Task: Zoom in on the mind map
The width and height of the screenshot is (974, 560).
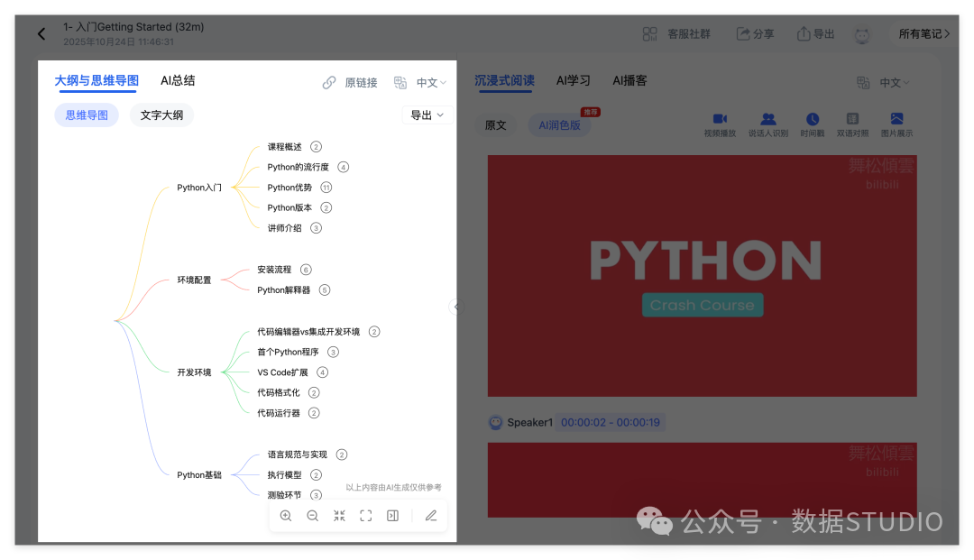Action: coord(286,516)
